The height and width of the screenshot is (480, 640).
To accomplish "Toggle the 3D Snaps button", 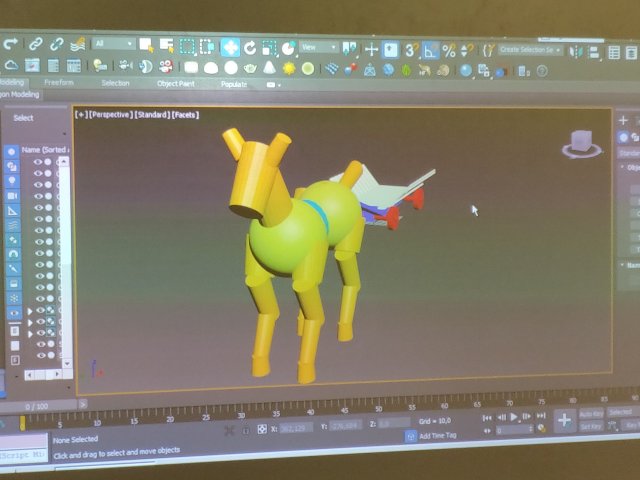I will click(x=410, y=49).
